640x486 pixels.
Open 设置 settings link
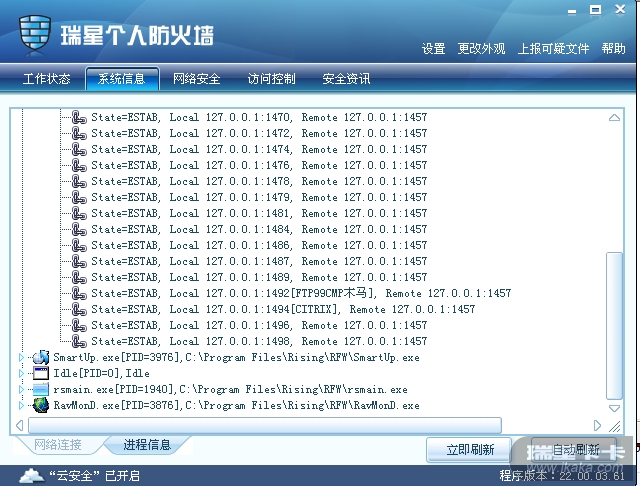[433, 49]
